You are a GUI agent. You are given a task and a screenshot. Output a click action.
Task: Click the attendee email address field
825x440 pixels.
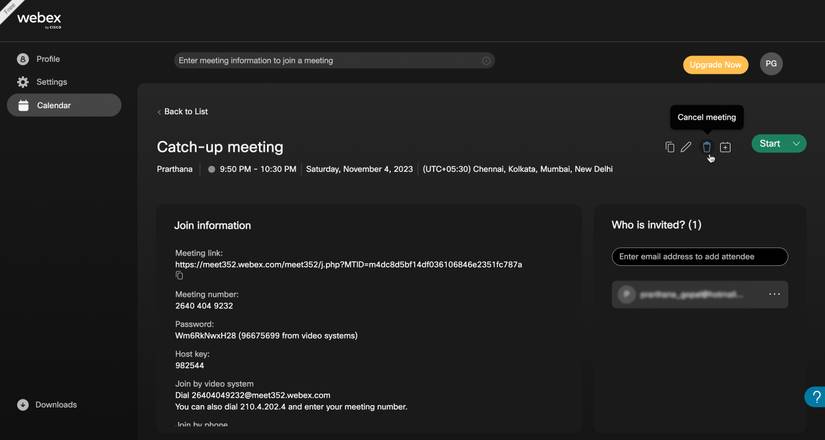[699, 257]
